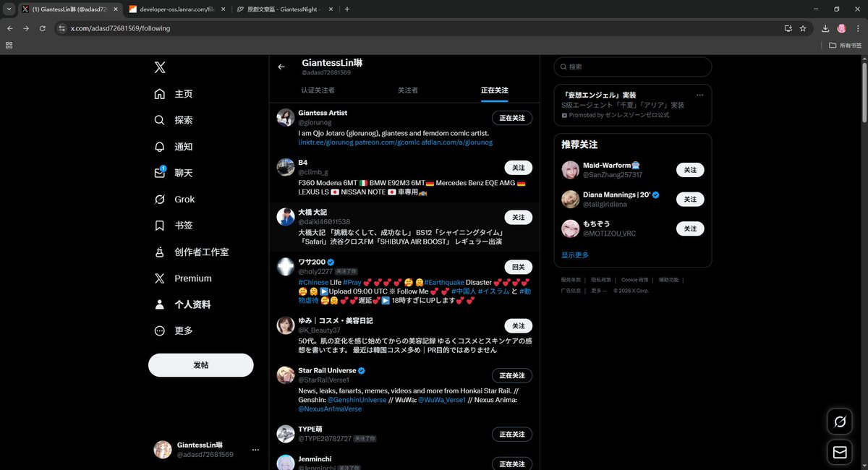Open the ad card options with three dots

click(x=699, y=95)
